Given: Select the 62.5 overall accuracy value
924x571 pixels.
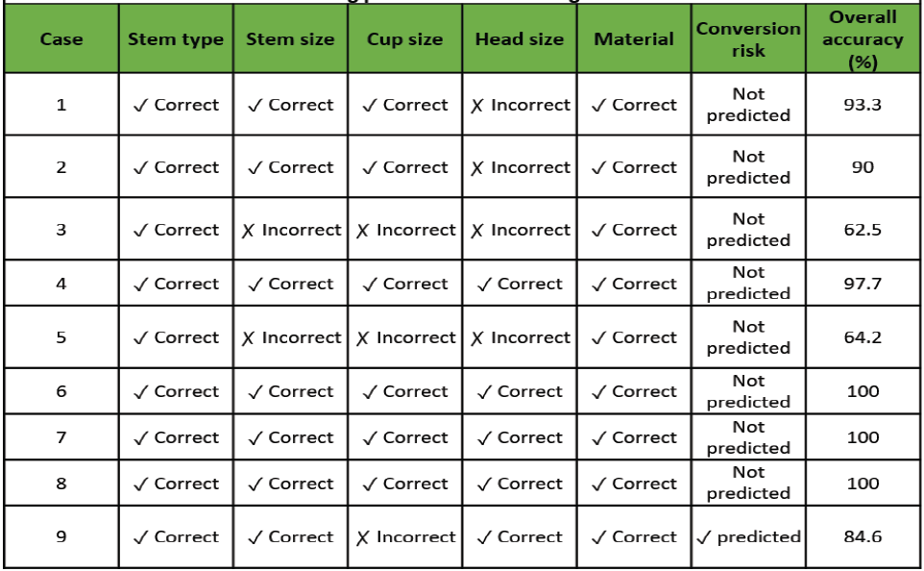Looking at the screenshot, I should (x=863, y=230).
